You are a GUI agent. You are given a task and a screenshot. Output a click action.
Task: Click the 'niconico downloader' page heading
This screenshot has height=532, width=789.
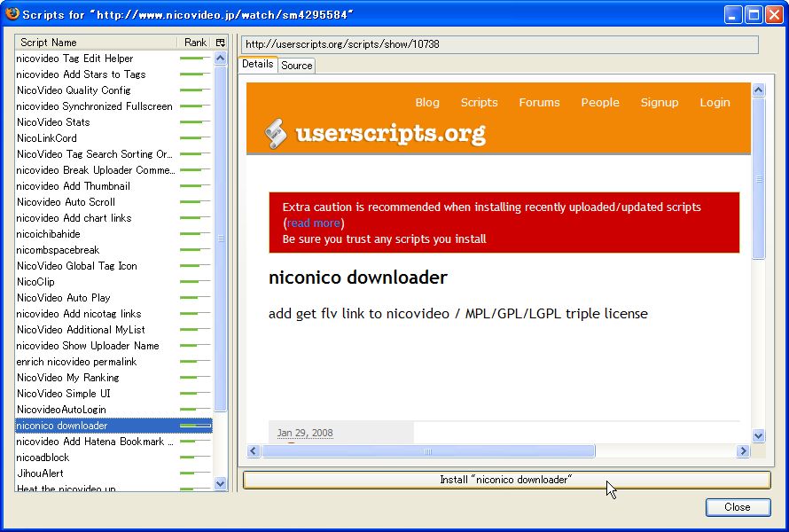[358, 278]
